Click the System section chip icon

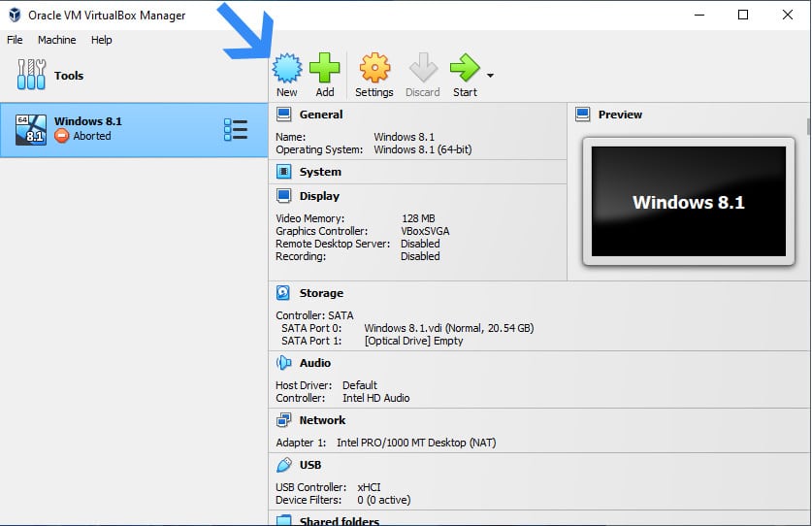pos(284,172)
